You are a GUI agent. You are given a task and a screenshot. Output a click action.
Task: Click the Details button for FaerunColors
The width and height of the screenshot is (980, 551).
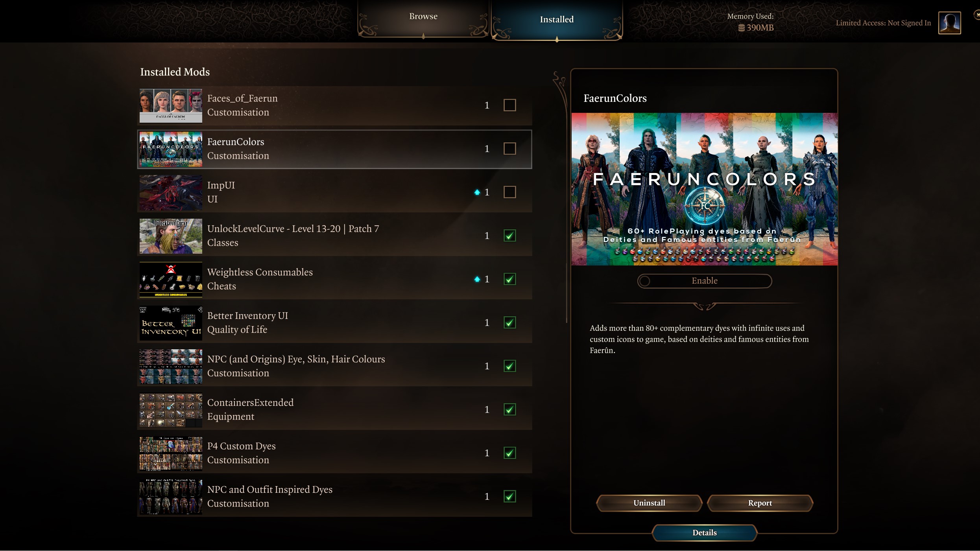pos(704,532)
